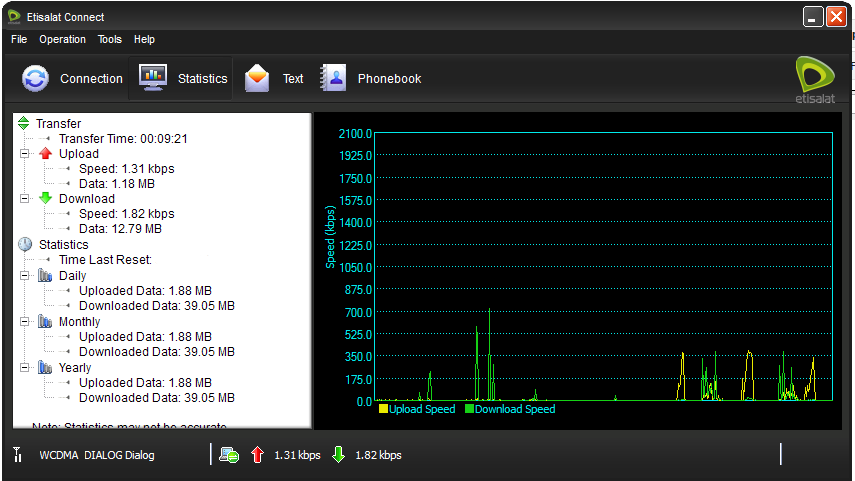Click the 1.82 kbps download rate in status bar
Viewport: 855px width, 481px height.
pos(378,455)
